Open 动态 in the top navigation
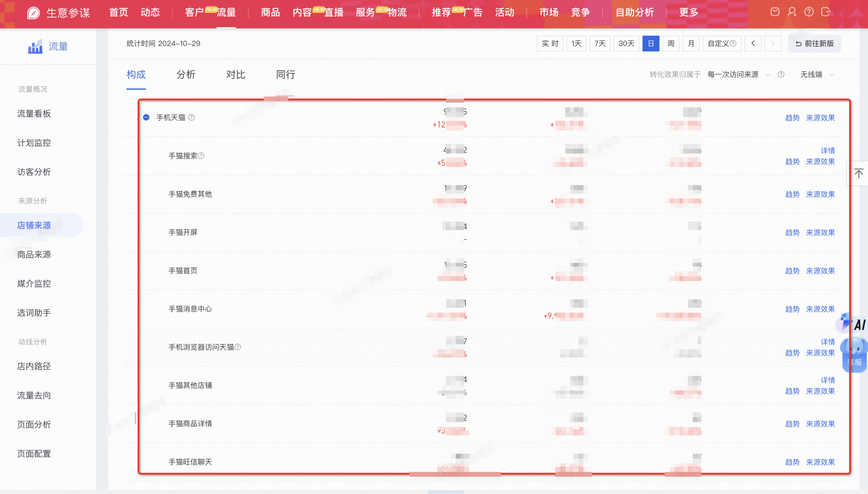This screenshot has height=494, width=868. [150, 12]
